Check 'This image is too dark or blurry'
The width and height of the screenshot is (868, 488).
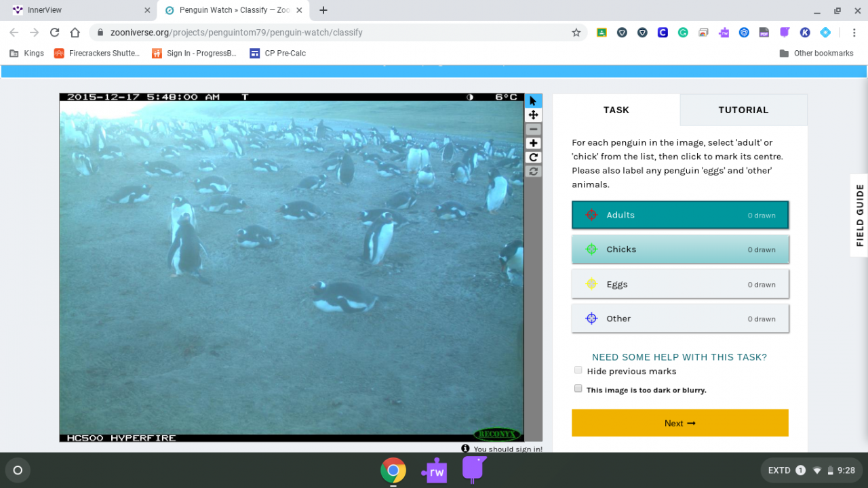click(x=578, y=389)
